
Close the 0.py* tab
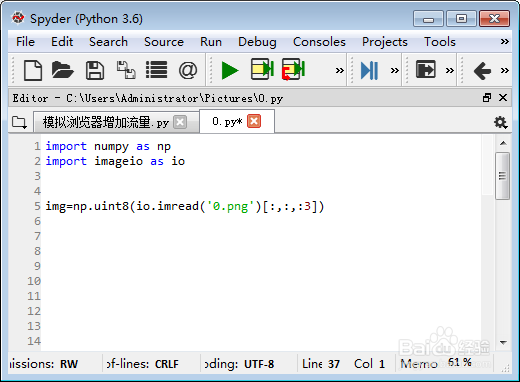coord(254,121)
